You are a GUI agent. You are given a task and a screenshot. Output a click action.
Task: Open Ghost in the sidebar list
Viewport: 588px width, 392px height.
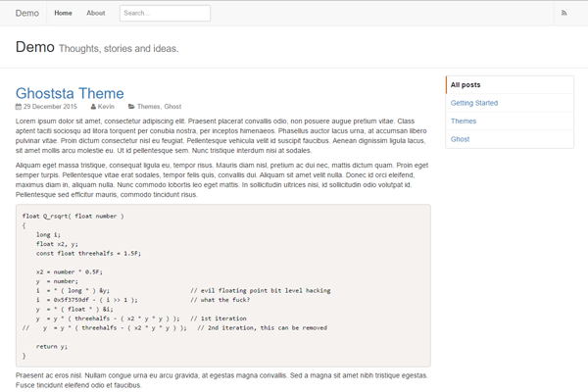(510, 139)
